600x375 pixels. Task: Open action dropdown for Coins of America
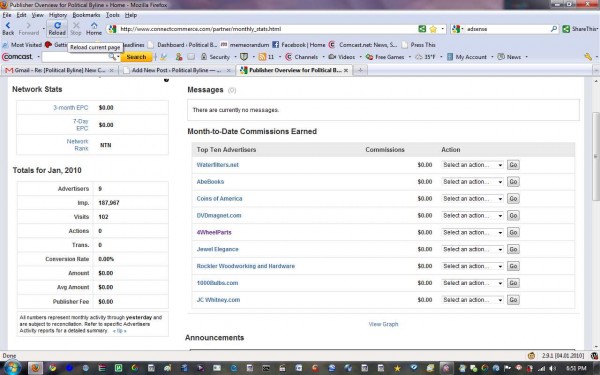473,199
